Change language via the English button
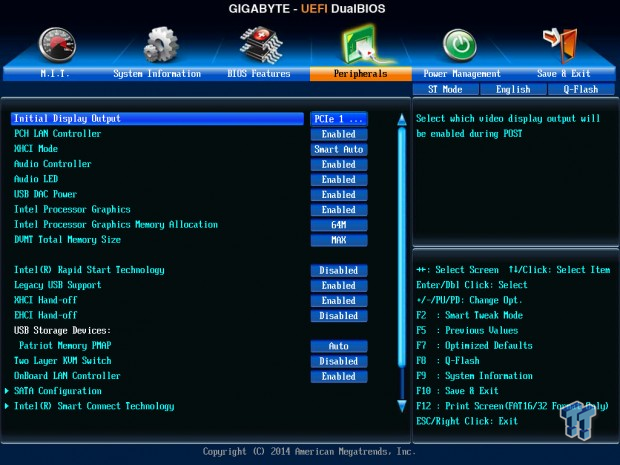Viewport: 620px width, 465px height. pyautogui.click(x=513, y=89)
